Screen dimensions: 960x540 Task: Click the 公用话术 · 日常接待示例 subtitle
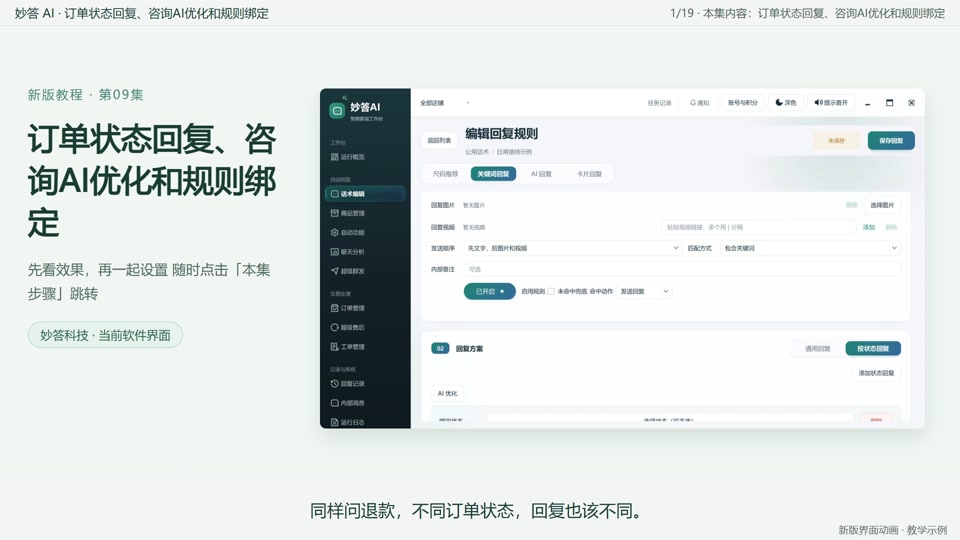pyautogui.click(x=498, y=152)
